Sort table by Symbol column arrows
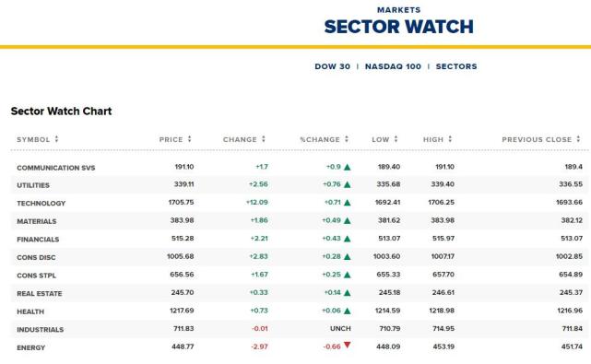Screen dimensions: 591x364 (56, 139)
